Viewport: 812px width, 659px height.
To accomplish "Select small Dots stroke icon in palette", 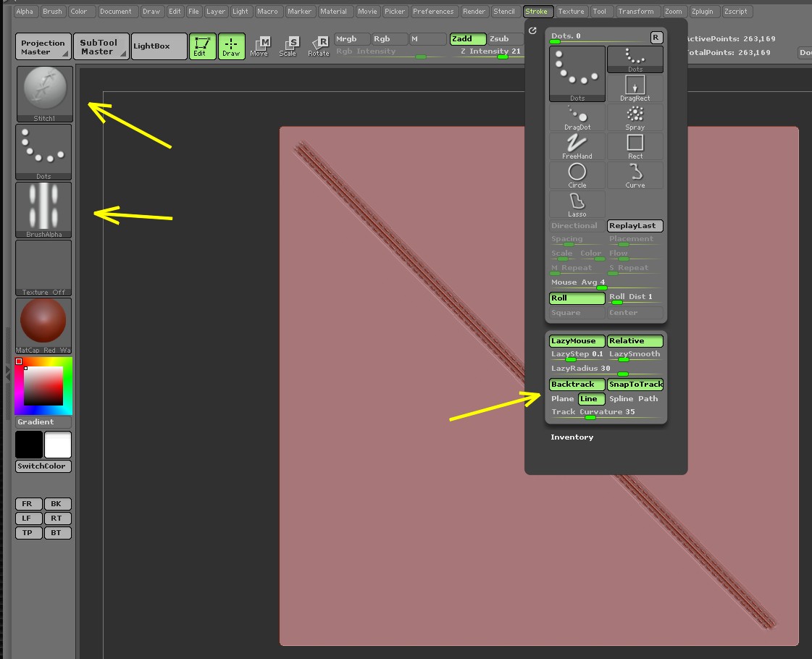I will [x=635, y=59].
